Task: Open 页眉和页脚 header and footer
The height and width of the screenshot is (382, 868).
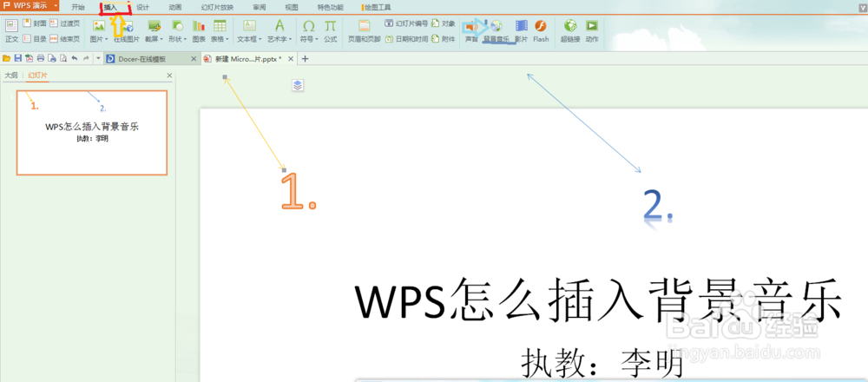Action: coord(365,31)
